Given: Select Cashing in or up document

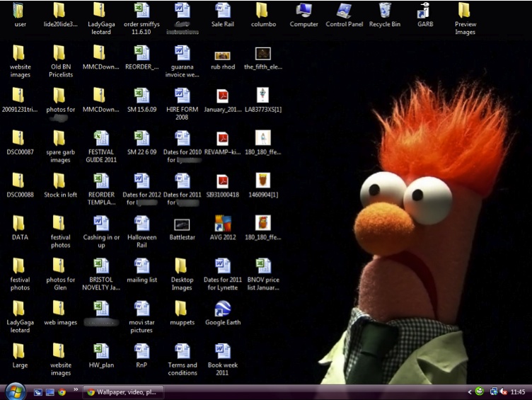Looking at the screenshot, I should pyautogui.click(x=101, y=232).
